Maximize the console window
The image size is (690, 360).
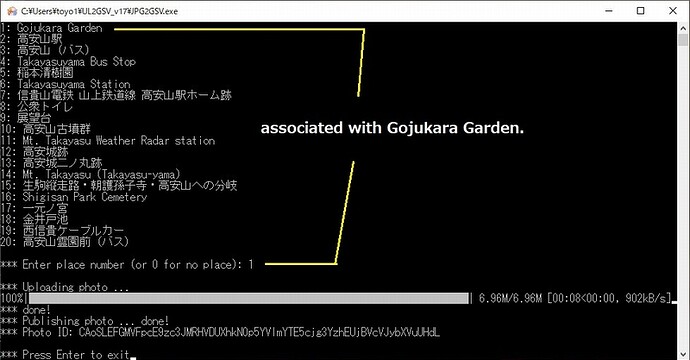(x=641, y=11)
